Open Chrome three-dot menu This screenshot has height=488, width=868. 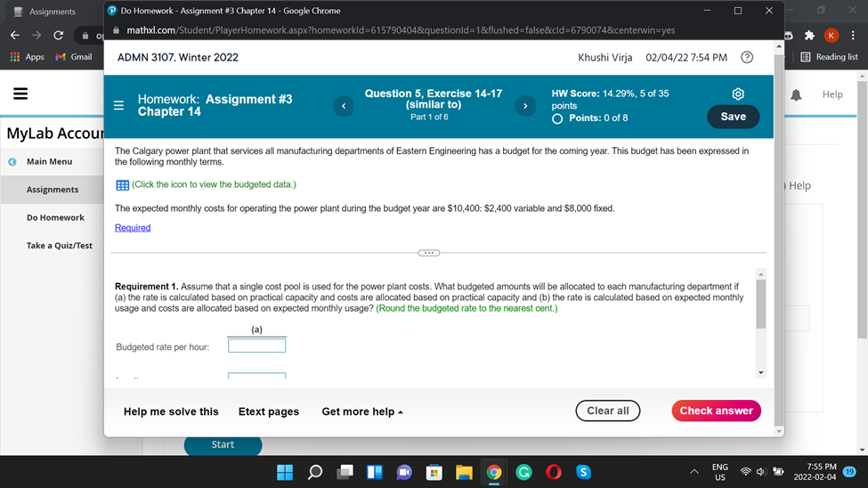(x=853, y=36)
